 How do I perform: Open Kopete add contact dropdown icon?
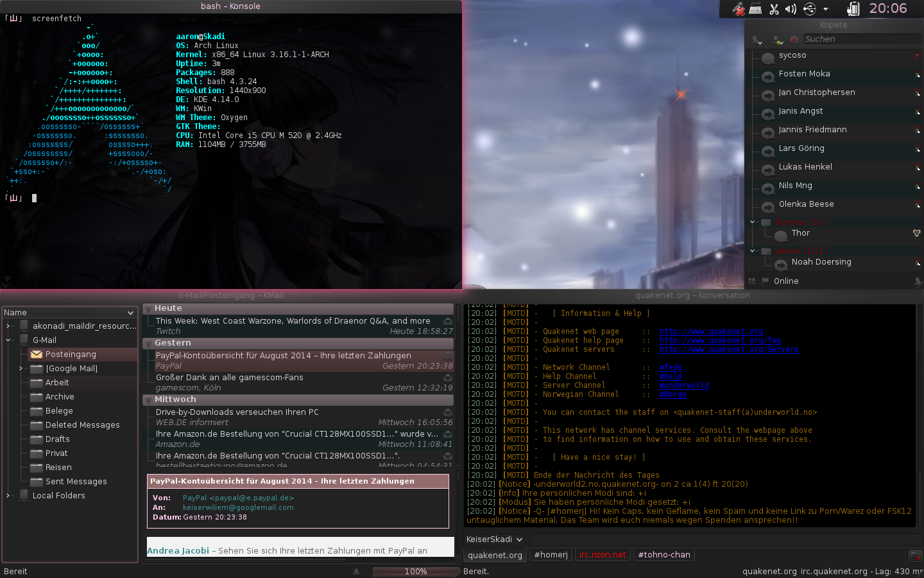click(778, 40)
